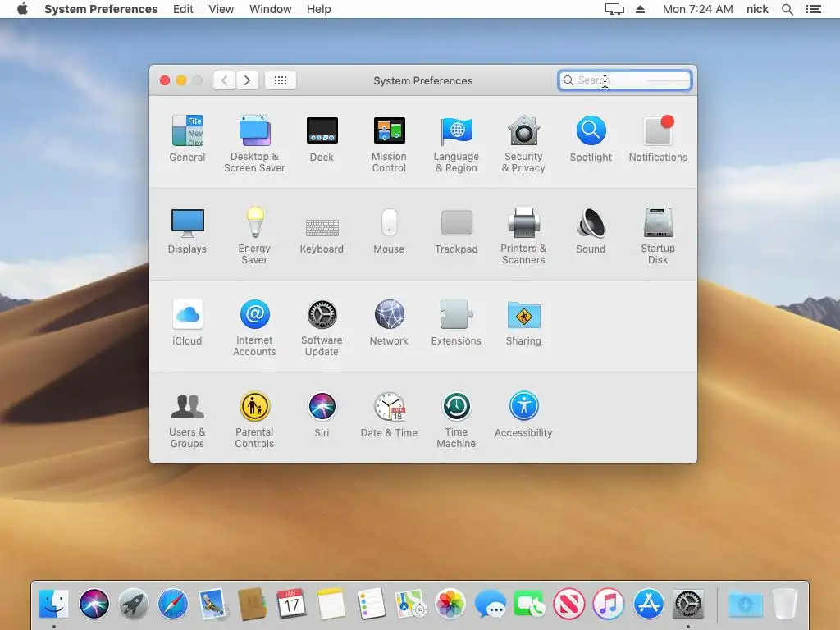Screen dimensions: 840x630
Task: Focus the System Preferences search field
Action: tap(624, 80)
